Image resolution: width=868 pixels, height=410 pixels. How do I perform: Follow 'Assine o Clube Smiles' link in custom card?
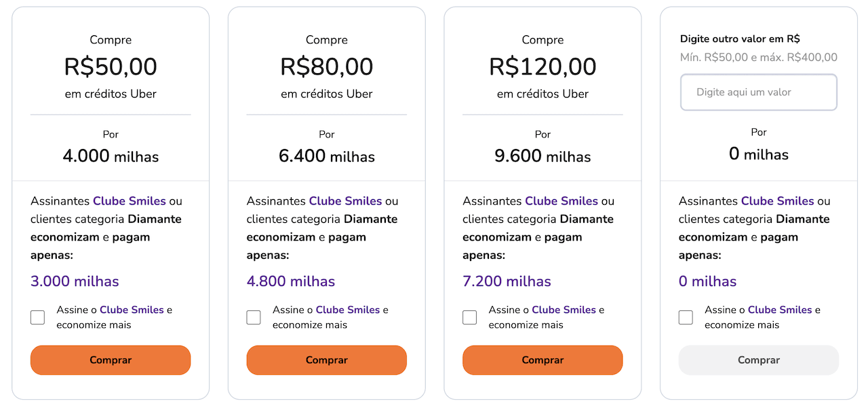(x=780, y=310)
